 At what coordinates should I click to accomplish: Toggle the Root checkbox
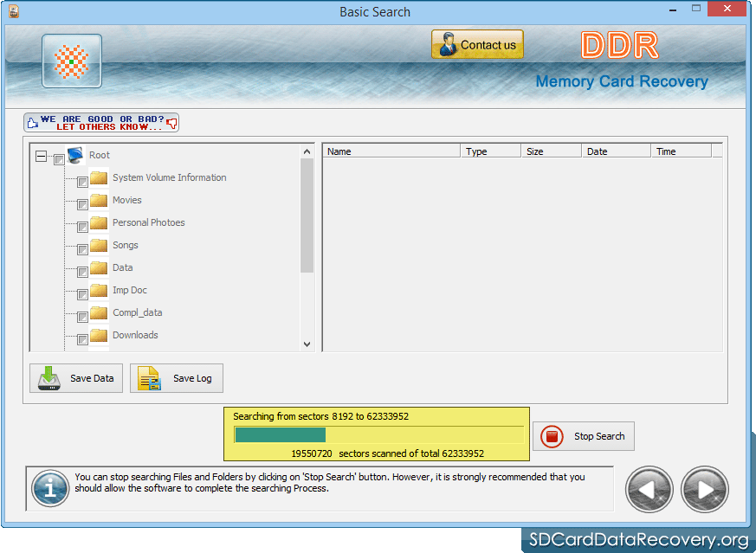click(x=59, y=159)
